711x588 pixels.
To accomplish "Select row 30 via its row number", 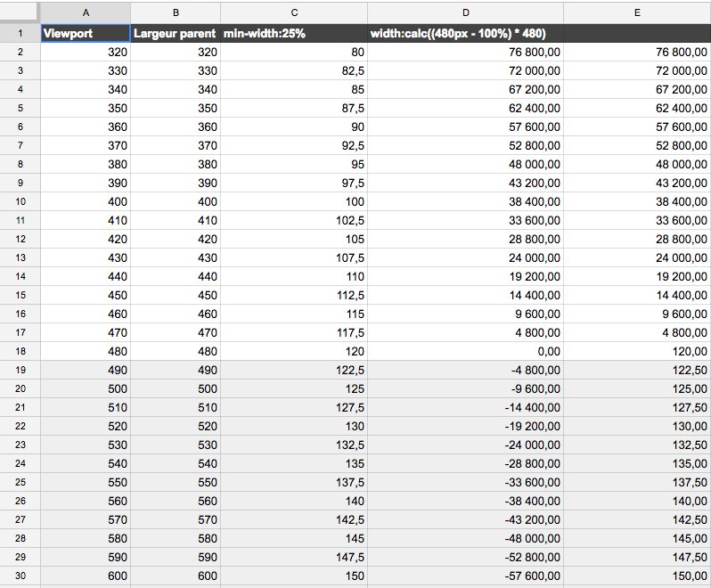I will pos(20,576).
